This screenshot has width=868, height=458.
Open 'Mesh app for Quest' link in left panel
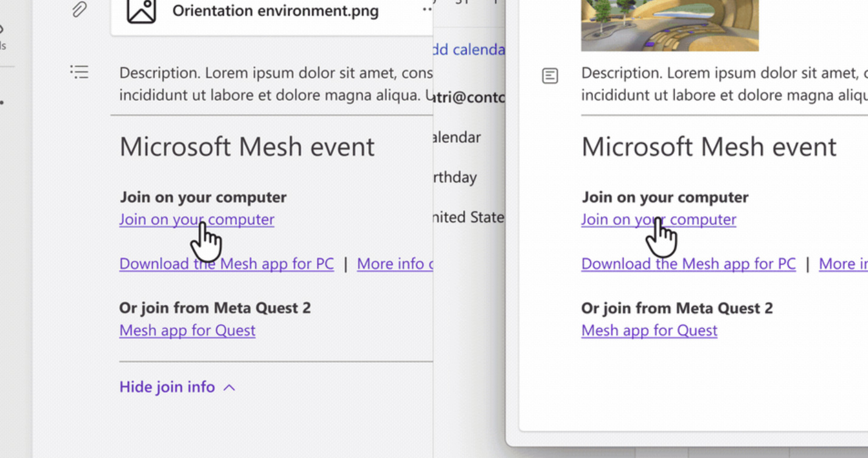pyautogui.click(x=187, y=330)
